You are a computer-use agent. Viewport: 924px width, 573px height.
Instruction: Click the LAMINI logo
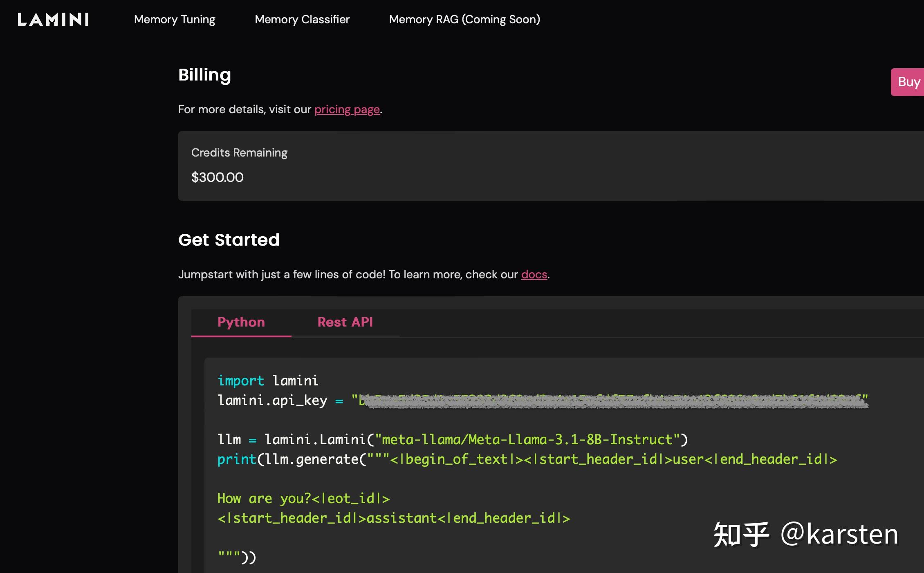pos(53,19)
